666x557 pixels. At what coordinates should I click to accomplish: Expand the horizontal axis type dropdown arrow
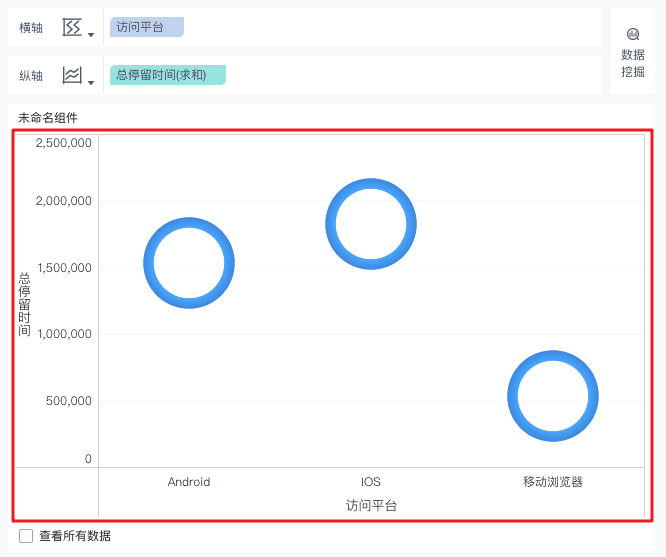tap(91, 35)
